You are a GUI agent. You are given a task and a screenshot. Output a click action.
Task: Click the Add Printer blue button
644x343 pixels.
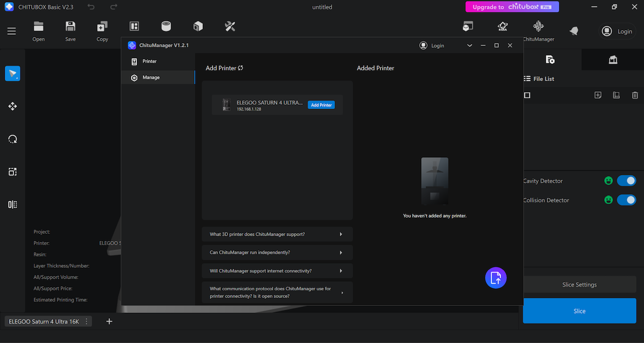[321, 105]
